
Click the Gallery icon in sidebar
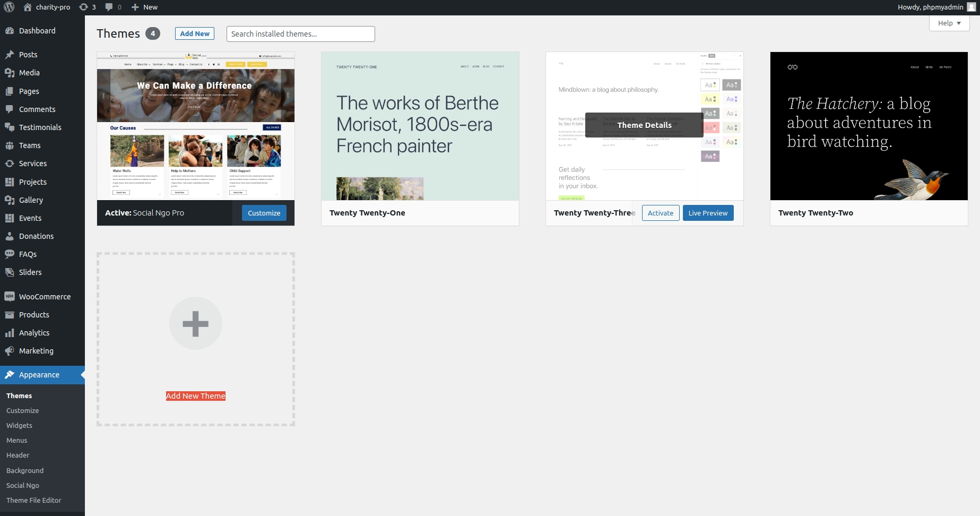[x=10, y=200]
